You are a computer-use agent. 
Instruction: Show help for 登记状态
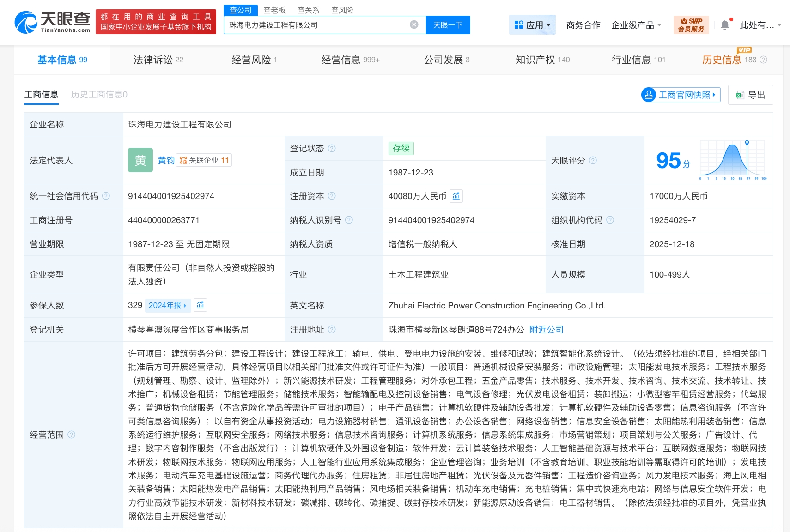332,148
